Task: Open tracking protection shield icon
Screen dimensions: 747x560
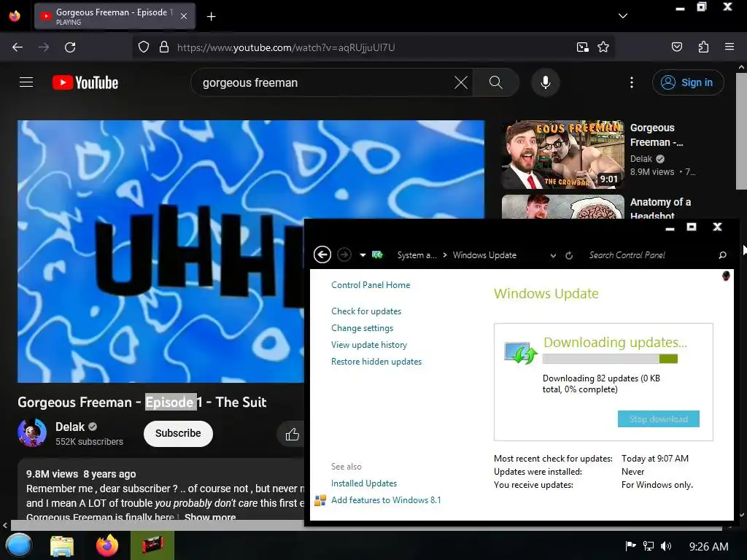Action: point(144,47)
